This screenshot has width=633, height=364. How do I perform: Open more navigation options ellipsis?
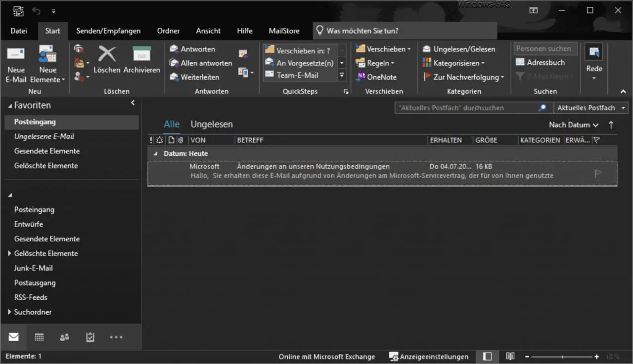point(116,337)
